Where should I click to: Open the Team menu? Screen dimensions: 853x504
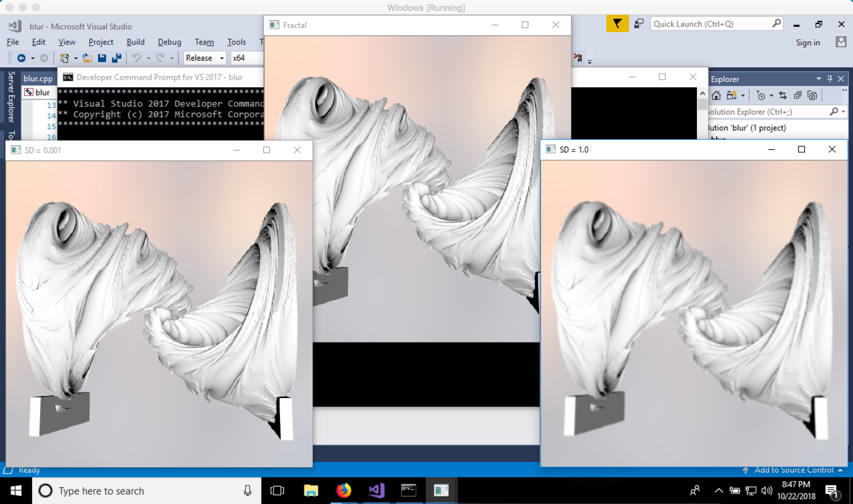(205, 42)
